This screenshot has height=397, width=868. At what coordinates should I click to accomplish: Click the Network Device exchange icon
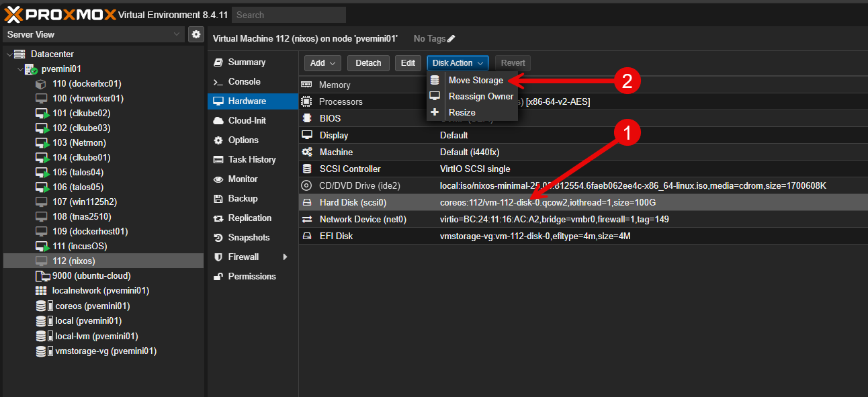pyautogui.click(x=307, y=219)
